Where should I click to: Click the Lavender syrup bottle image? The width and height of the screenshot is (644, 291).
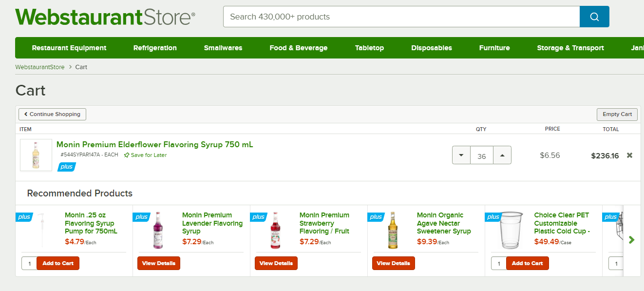(x=158, y=230)
